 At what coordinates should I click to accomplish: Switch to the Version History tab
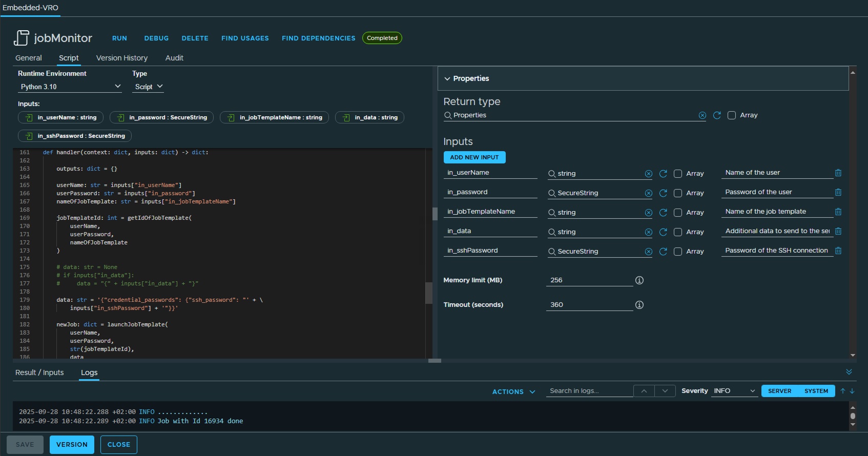pyautogui.click(x=122, y=58)
